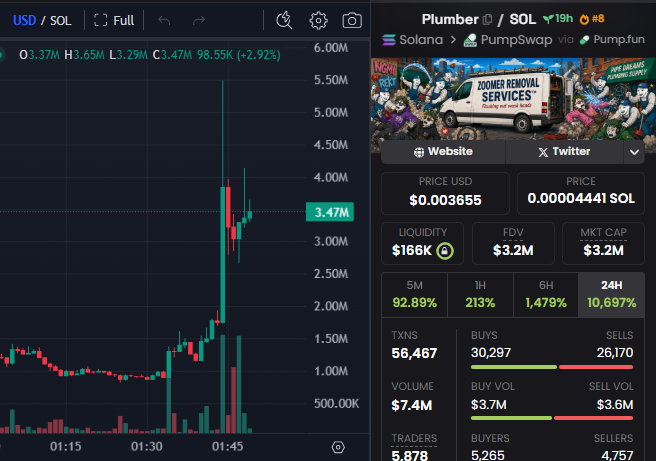Click the current price label 3.47M

point(330,212)
